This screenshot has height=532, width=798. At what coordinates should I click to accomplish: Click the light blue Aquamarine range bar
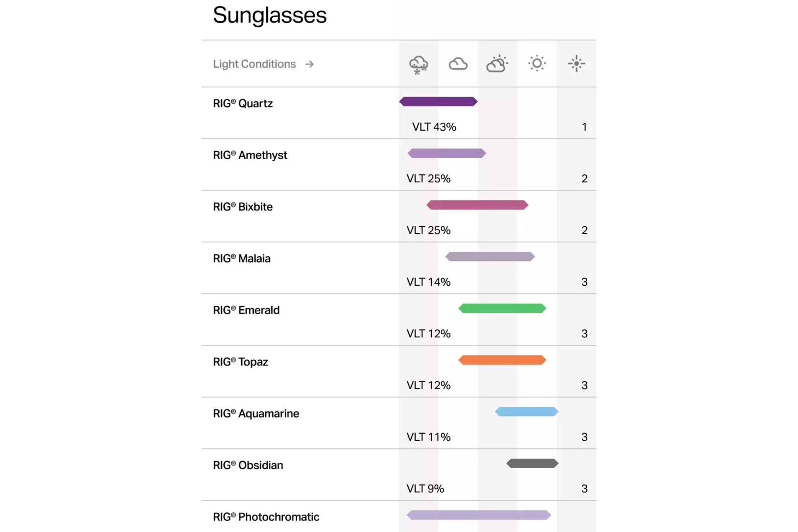[x=526, y=412]
